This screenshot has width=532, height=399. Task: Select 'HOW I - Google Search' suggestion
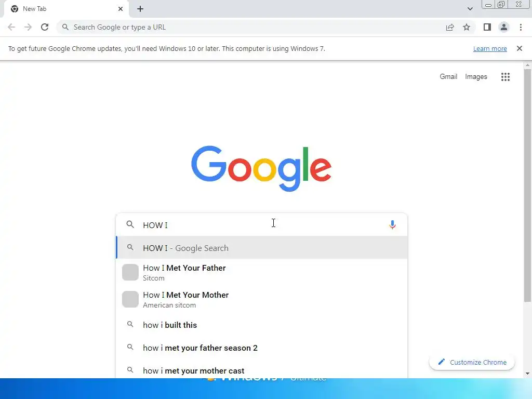click(x=262, y=248)
